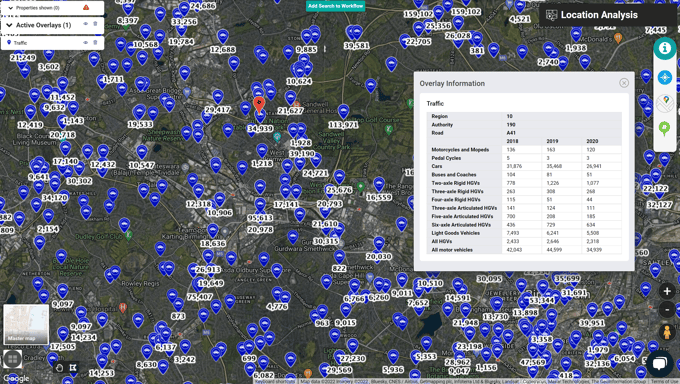Click the Street View pegman icon
Viewport: 680px width, 384px height.
tap(667, 332)
